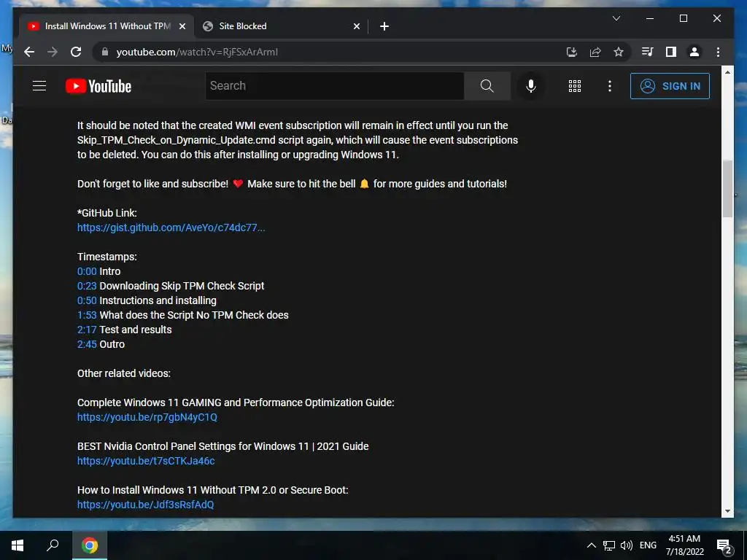
Task: Open the gist.github.com AveYo link
Action: pos(171,227)
